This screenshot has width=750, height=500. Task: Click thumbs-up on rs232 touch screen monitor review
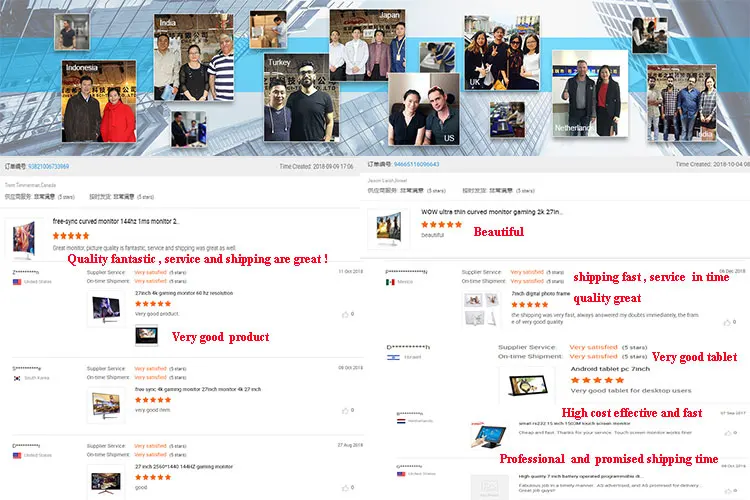click(x=728, y=433)
